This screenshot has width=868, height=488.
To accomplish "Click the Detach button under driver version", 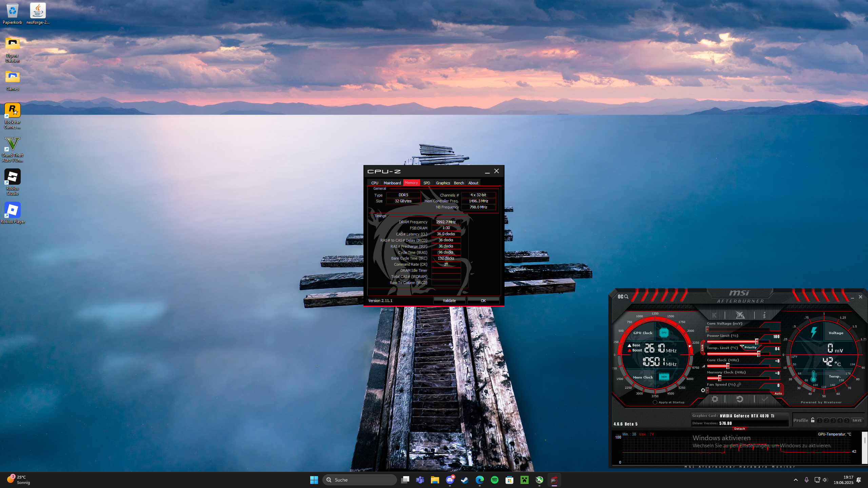I will [739, 429].
